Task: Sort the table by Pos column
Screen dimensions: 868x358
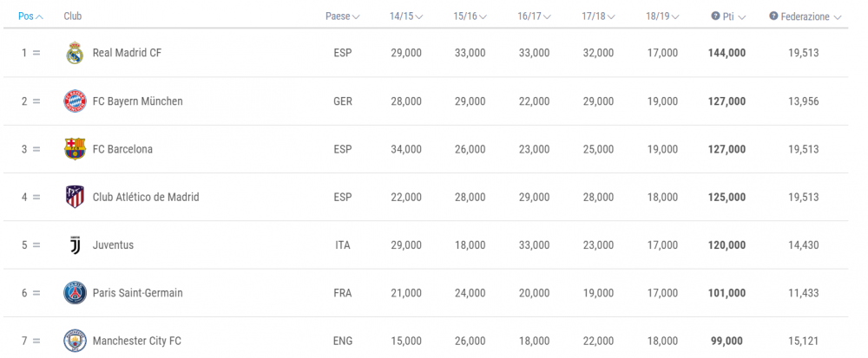Action: tap(30, 16)
